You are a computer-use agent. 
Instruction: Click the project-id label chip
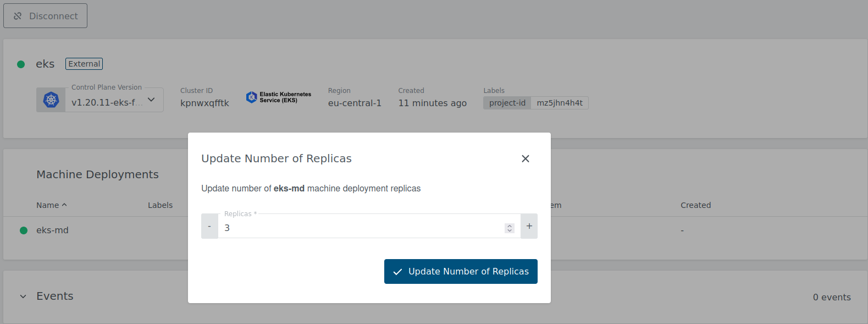[x=507, y=103]
